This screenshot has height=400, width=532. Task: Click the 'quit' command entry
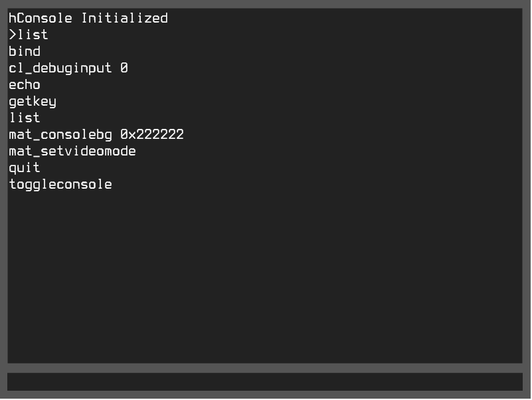25,168
